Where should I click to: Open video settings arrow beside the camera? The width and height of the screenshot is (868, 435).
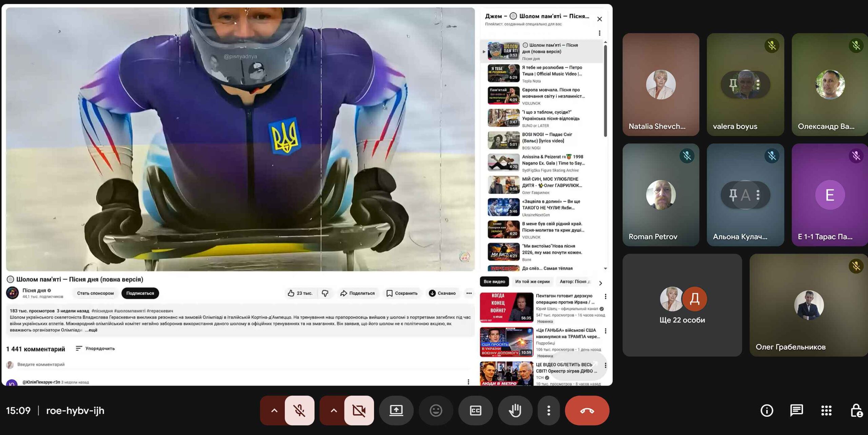[334, 411]
